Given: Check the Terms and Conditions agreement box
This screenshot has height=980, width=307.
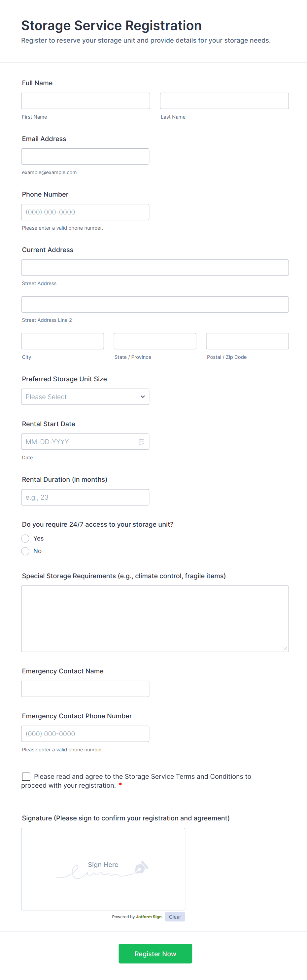Looking at the screenshot, I should (26, 776).
